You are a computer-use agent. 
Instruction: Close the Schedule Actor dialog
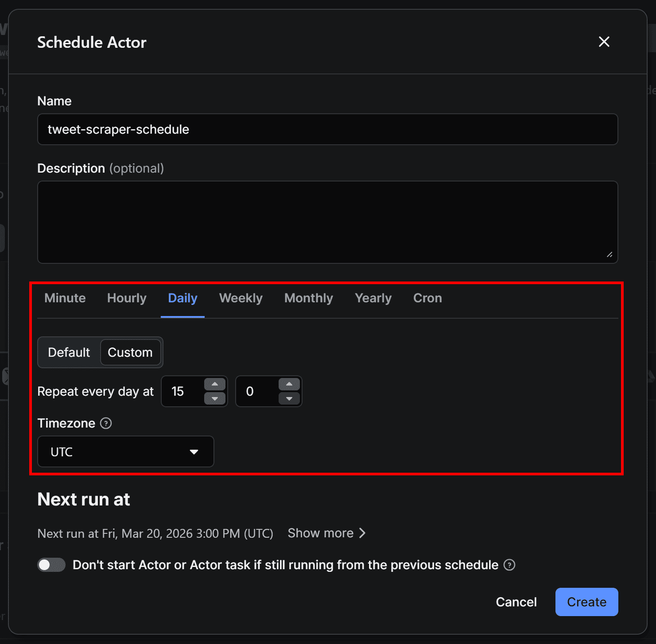coord(604,42)
